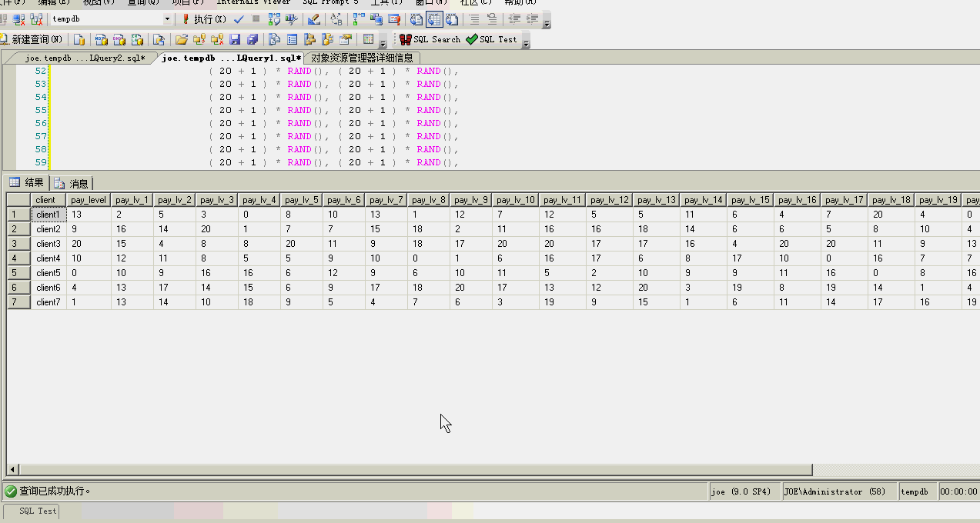Select the client7 cell
This screenshot has width=980, height=523.
(49, 302)
